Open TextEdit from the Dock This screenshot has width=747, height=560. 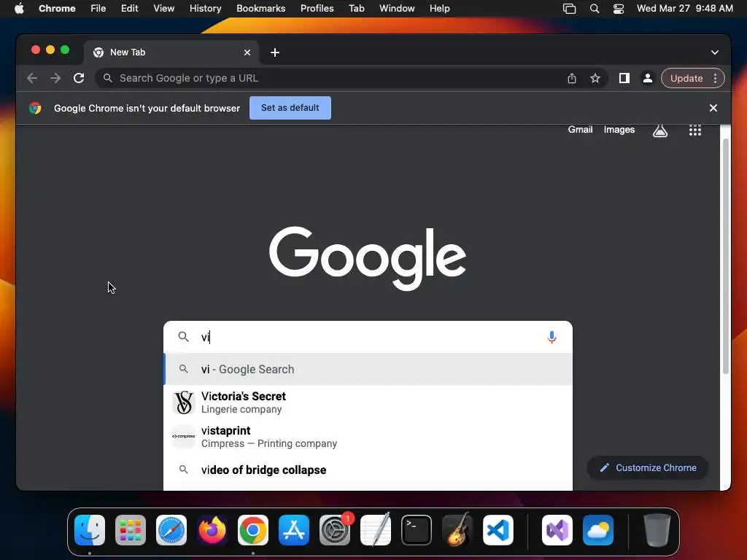click(x=376, y=529)
